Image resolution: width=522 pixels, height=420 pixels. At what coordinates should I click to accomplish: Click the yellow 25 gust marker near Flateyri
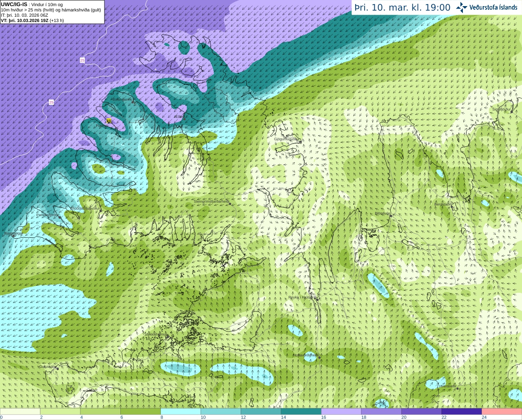pos(109,121)
